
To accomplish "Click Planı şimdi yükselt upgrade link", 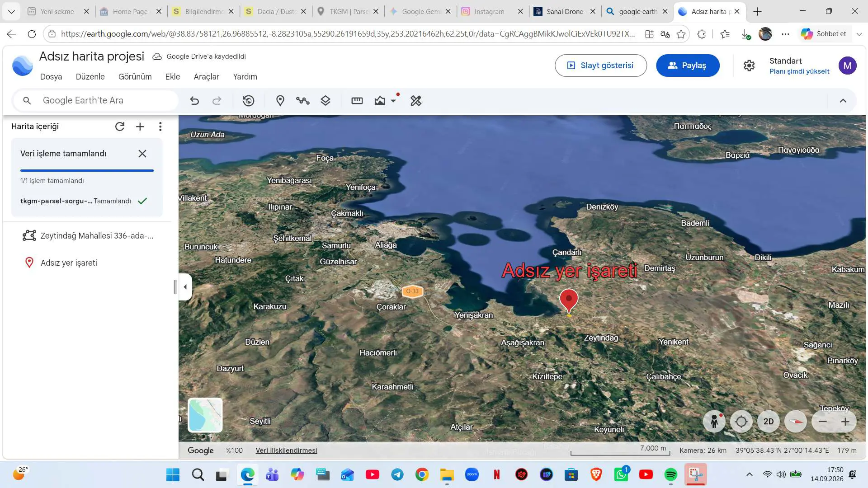I will tap(799, 71).
